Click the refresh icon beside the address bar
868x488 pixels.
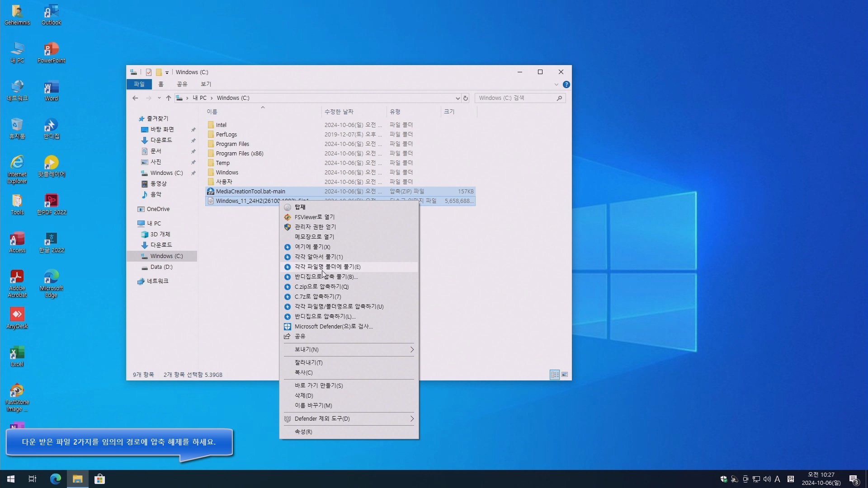click(x=465, y=98)
